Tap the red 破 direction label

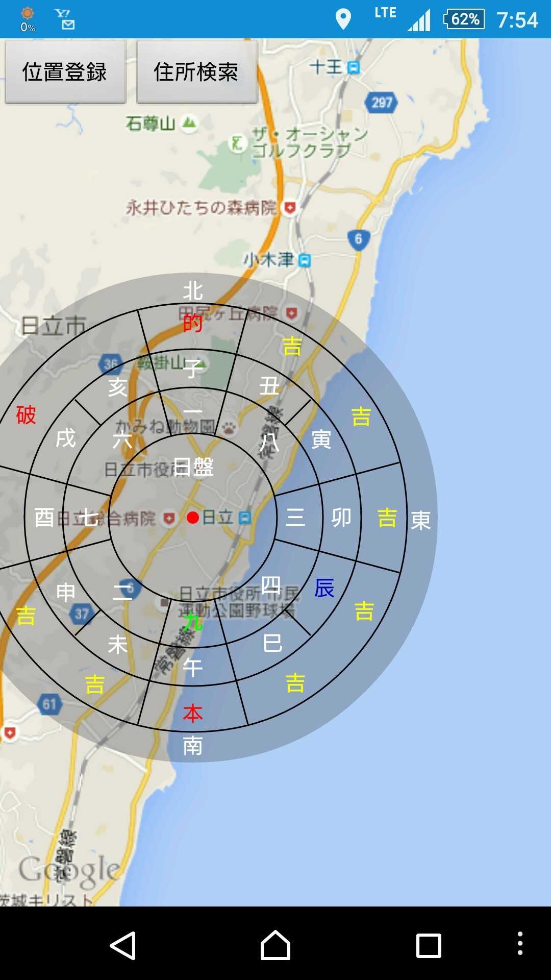click(x=26, y=415)
